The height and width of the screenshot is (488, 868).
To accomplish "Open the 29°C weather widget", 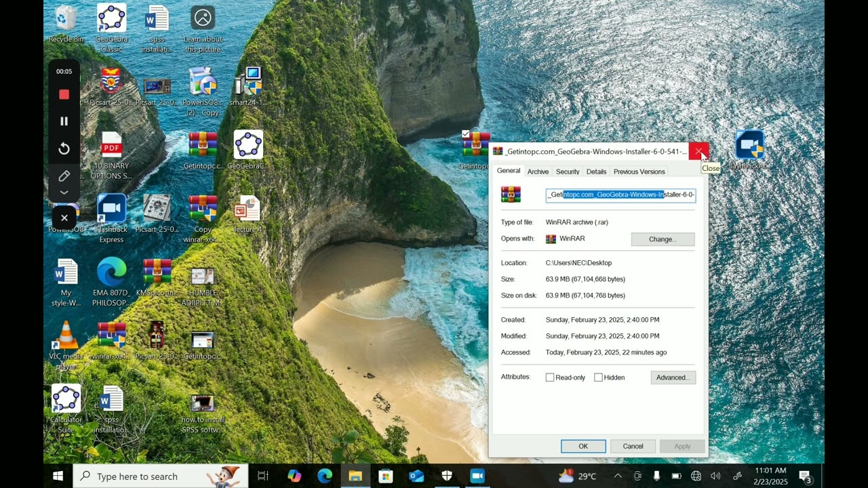I will pyautogui.click(x=577, y=476).
